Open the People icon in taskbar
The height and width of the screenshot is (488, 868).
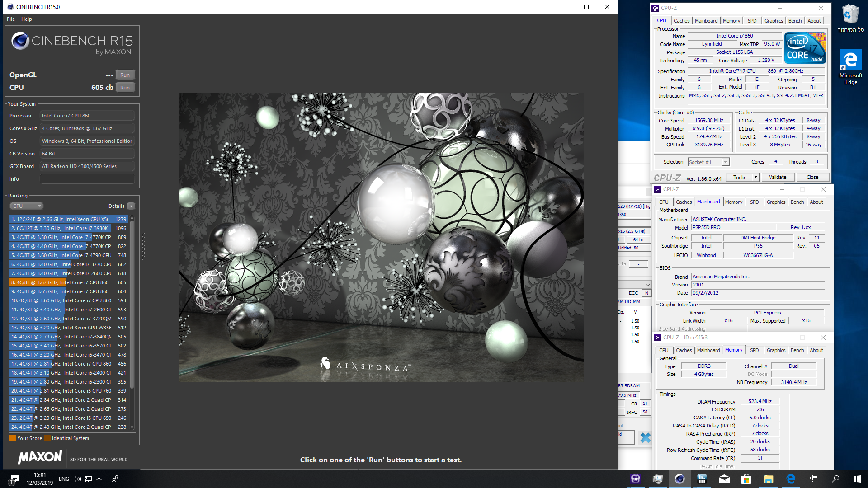point(115,479)
